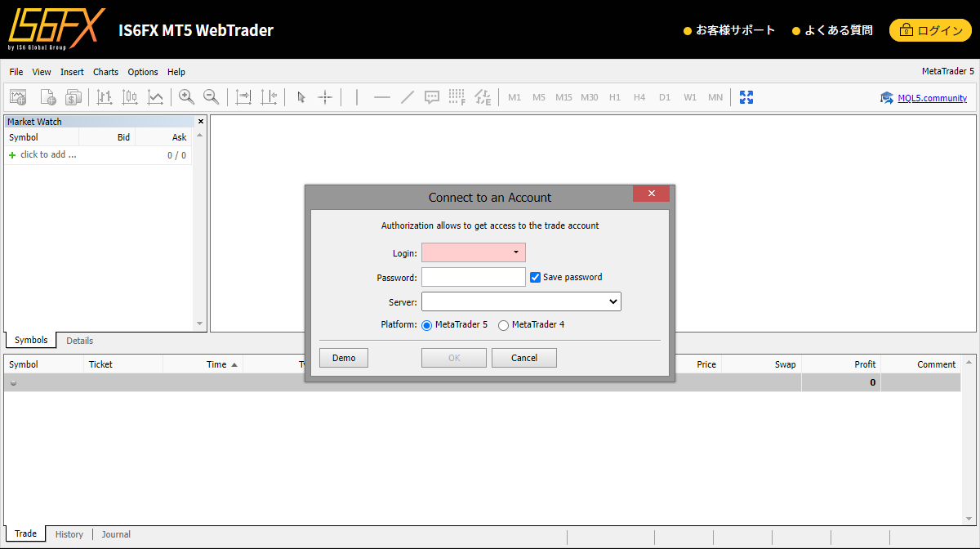Switch chart to line chart style

tap(155, 97)
